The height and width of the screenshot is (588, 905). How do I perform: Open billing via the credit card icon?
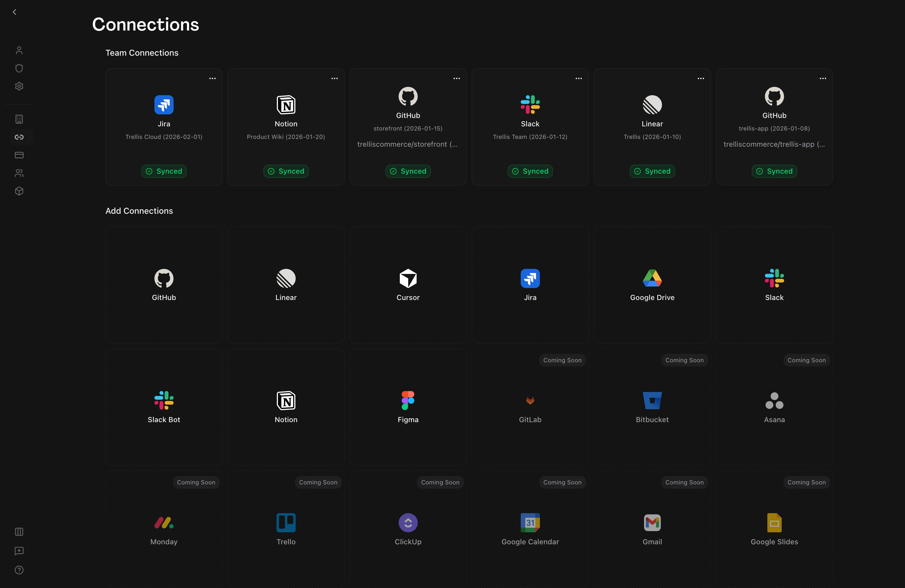(x=19, y=155)
